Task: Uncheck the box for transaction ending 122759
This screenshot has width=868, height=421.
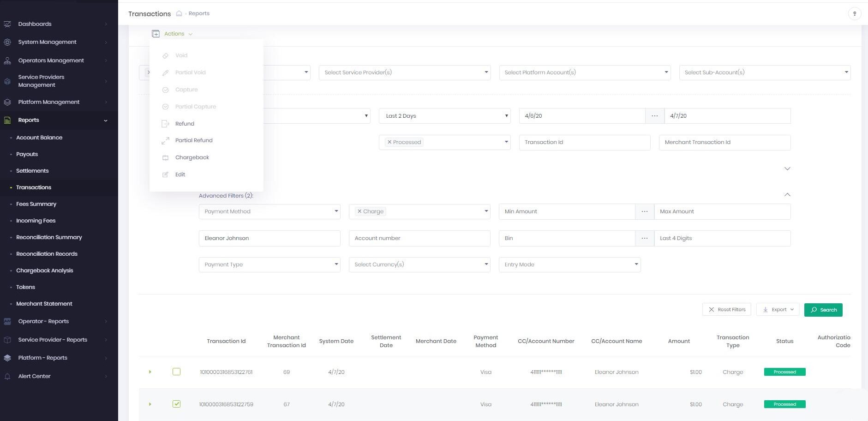Action: (176, 404)
